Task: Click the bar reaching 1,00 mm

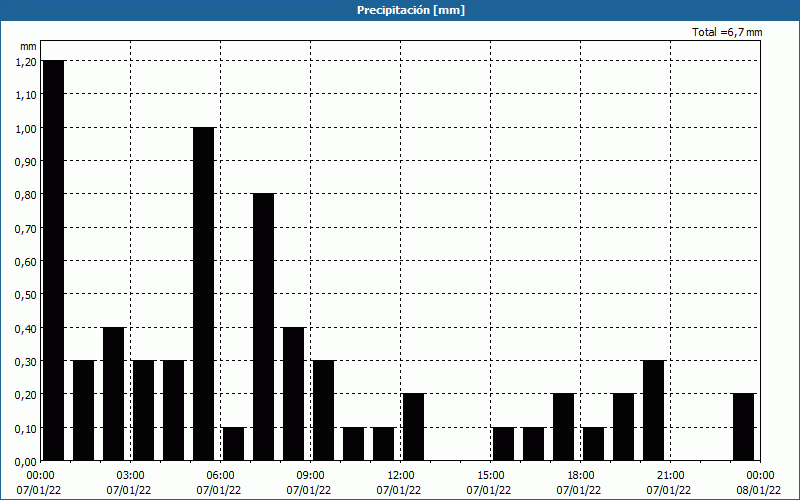Action: (204, 294)
